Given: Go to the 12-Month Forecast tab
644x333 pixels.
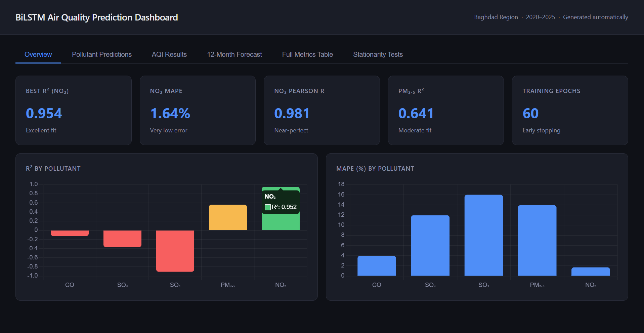Looking at the screenshot, I should click(234, 54).
